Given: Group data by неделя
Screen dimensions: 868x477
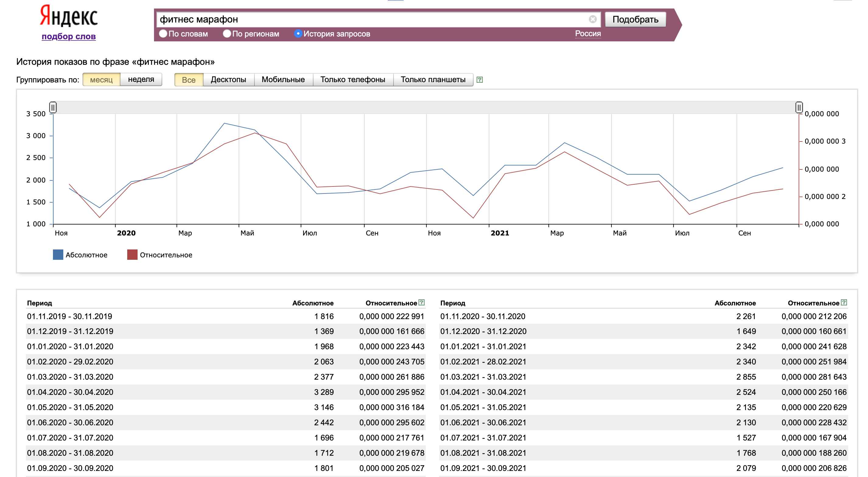Looking at the screenshot, I should tap(141, 79).
